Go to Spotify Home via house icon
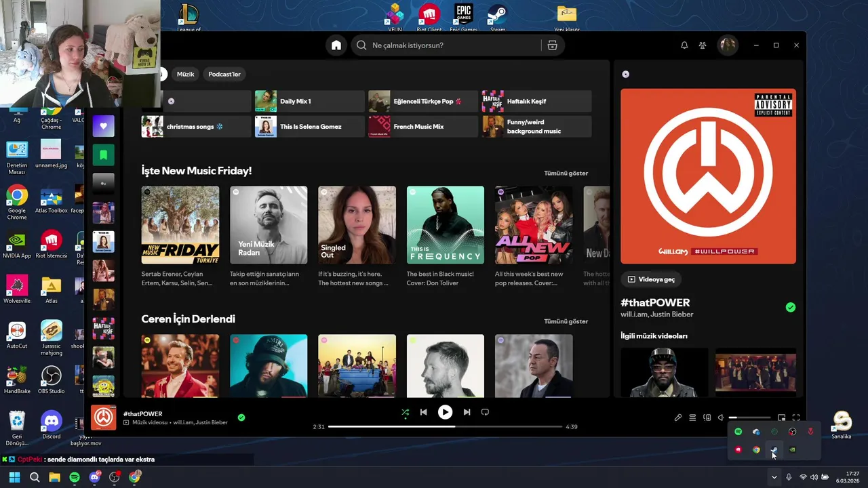 (336, 45)
